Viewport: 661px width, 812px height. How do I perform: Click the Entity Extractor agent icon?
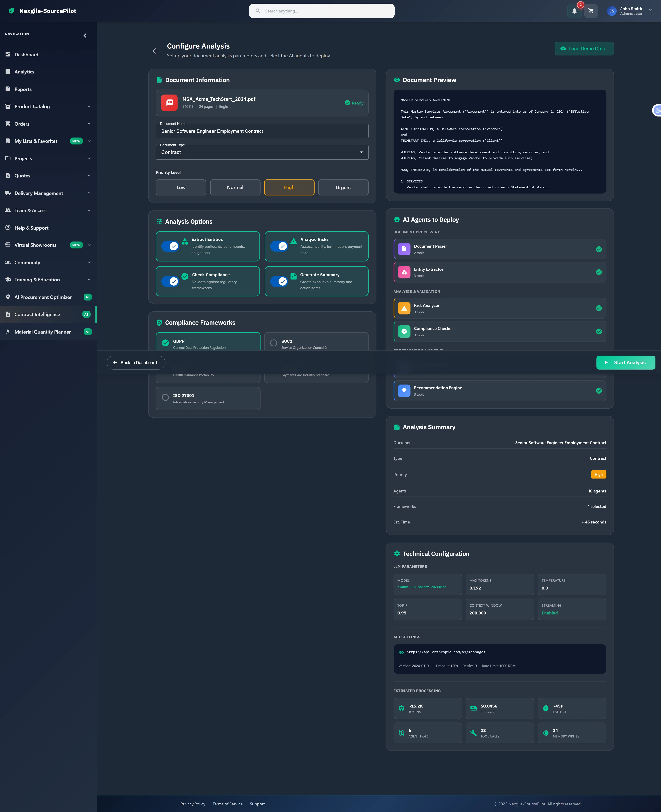click(x=404, y=272)
